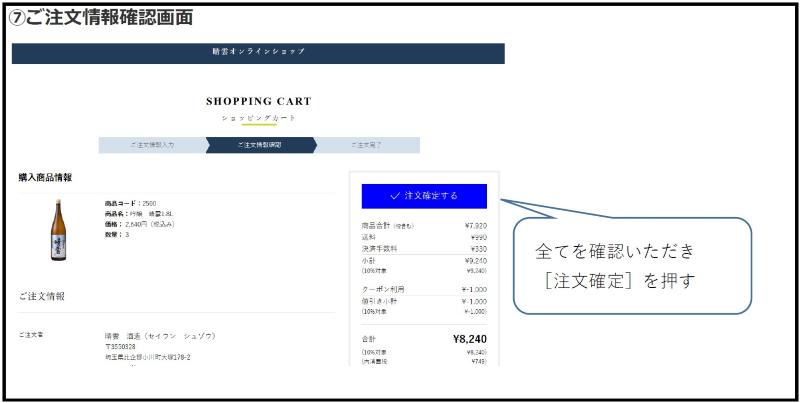Click the 購入商品情報 section heading
The height and width of the screenshot is (403, 800).
click(x=45, y=177)
